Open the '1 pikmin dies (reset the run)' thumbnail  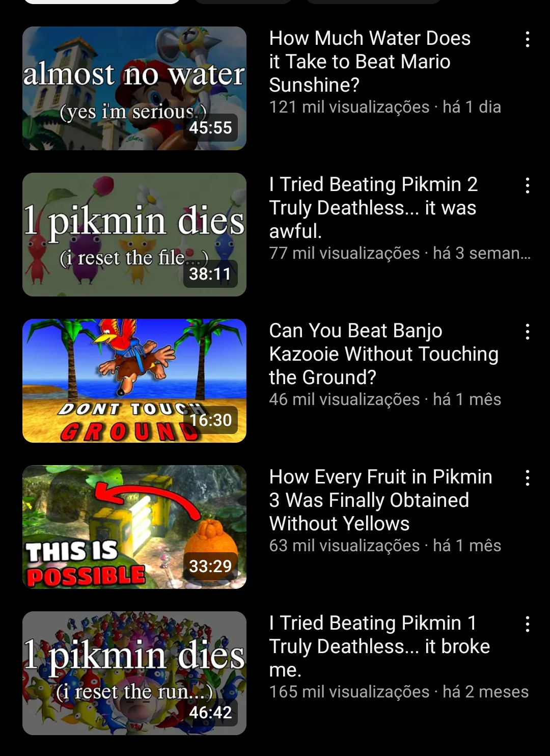[134, 673]
